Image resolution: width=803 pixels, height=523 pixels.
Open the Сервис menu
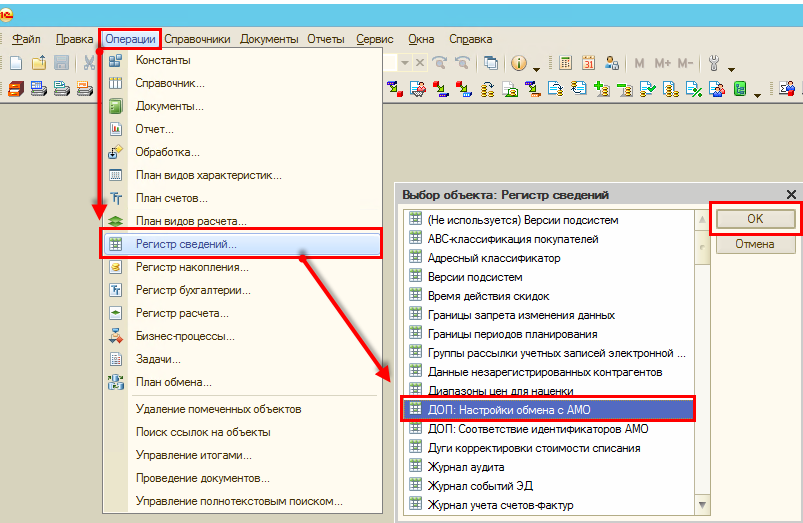(x=375, y=39)
